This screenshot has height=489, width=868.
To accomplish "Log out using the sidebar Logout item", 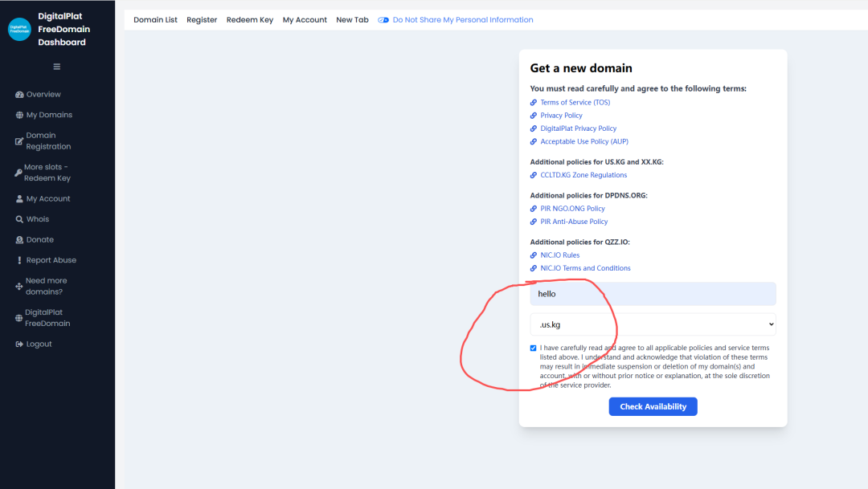I will (39, 344).
